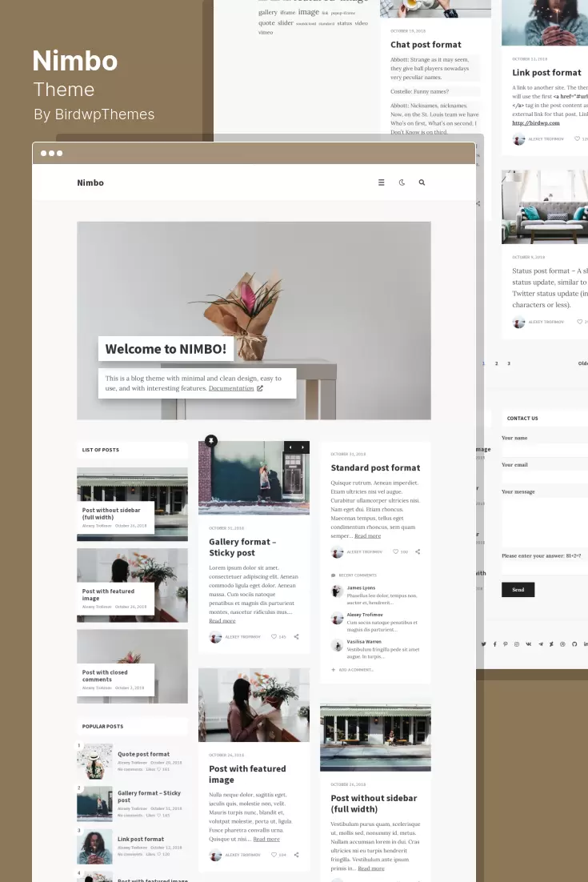Click the 'gallery' tag in the tag cloud
Image resolution: width=588 pixels, height=882 pixels.
[267, 12]
